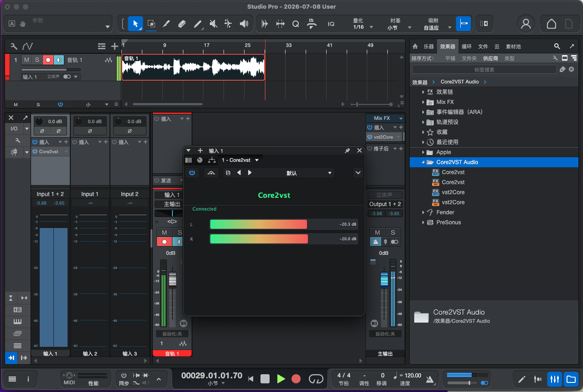Select the Range selection tool

[x=151, y=24]
